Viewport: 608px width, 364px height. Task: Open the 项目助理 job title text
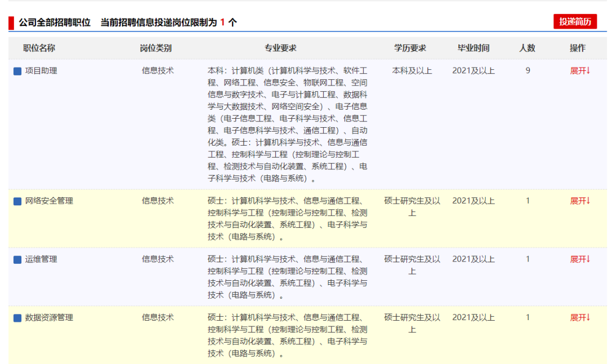coord(41,71)
